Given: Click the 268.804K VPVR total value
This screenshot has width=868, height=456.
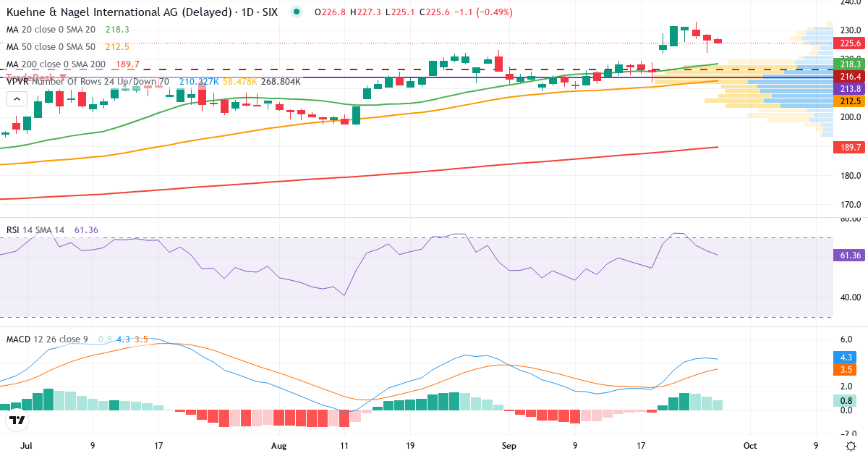Looking at the screenshot, I should 281,82.
